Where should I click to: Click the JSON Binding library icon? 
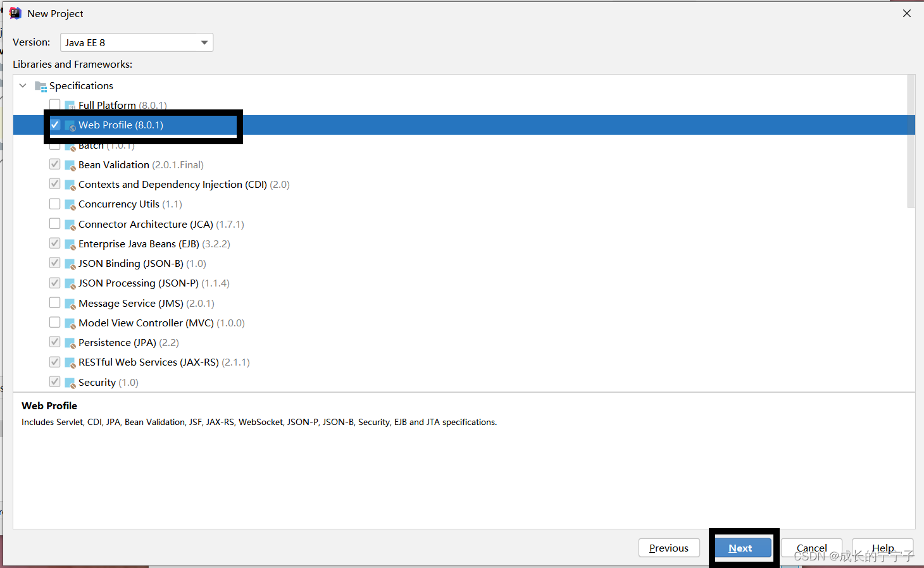click(70, 264)
